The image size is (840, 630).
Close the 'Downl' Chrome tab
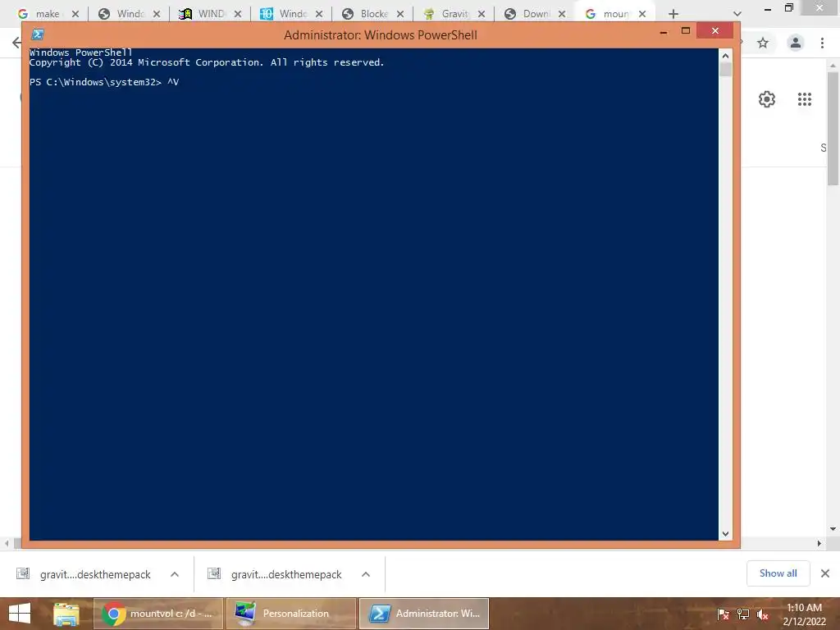click(x=561, y=14)
